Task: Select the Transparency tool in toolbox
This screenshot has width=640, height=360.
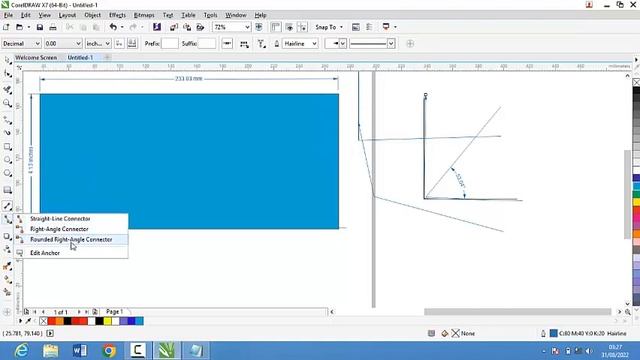Action: pos(7,249)
